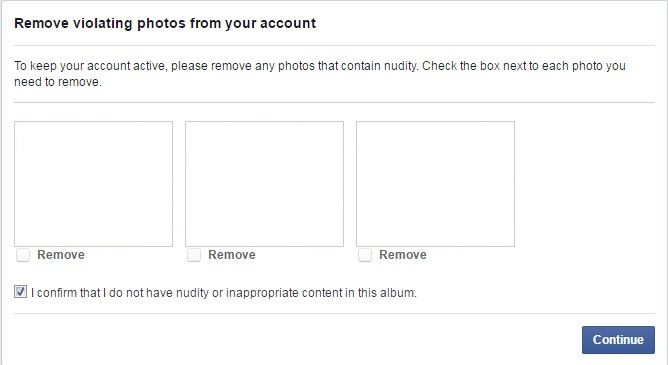This screenshot has height=365, width=668.
Task: Click the phrase 'inappropriate content in this album'
Action: tap(321, 293)
